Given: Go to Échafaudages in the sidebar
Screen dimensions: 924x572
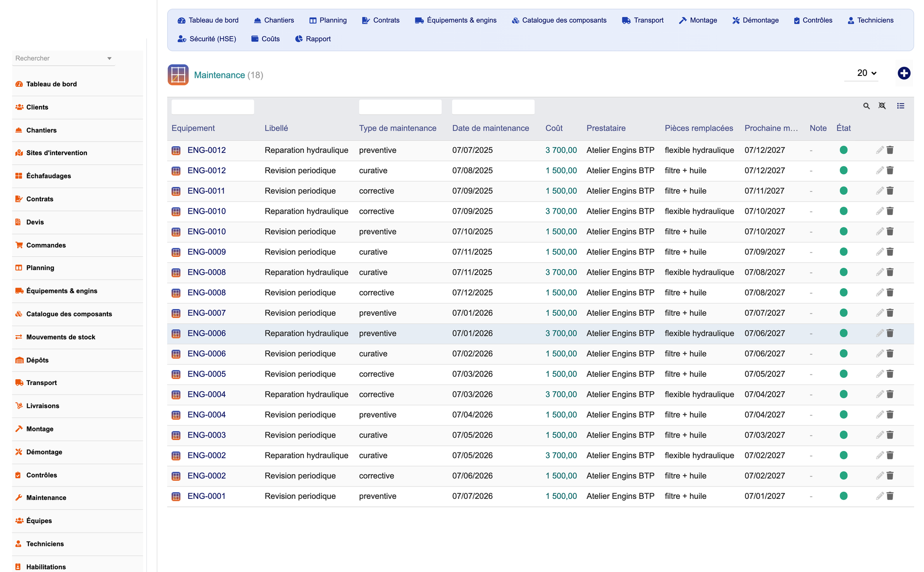Looking at the screenshot, I should pos(77,176).
